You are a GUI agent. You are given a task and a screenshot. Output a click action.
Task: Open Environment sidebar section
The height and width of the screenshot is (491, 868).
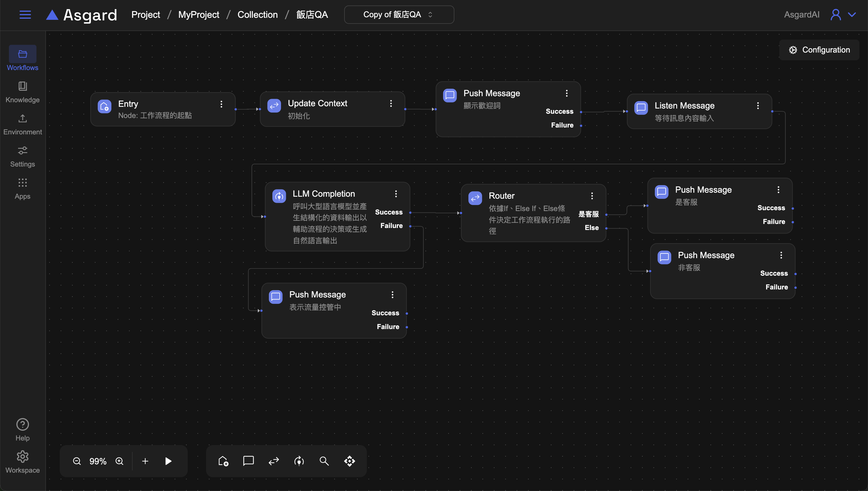[23, 124]
